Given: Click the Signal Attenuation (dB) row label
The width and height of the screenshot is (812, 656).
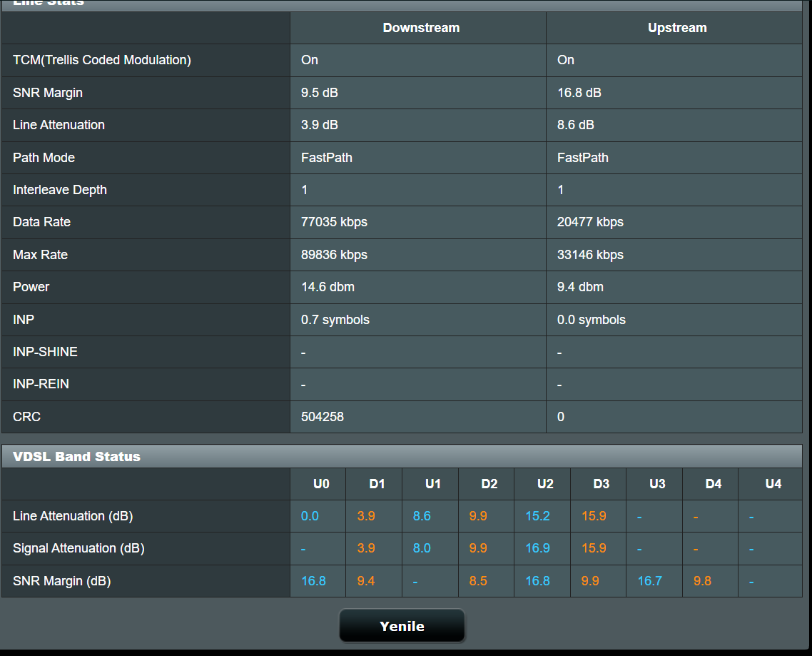Looking at the screenshot, I should click(78, 548).
